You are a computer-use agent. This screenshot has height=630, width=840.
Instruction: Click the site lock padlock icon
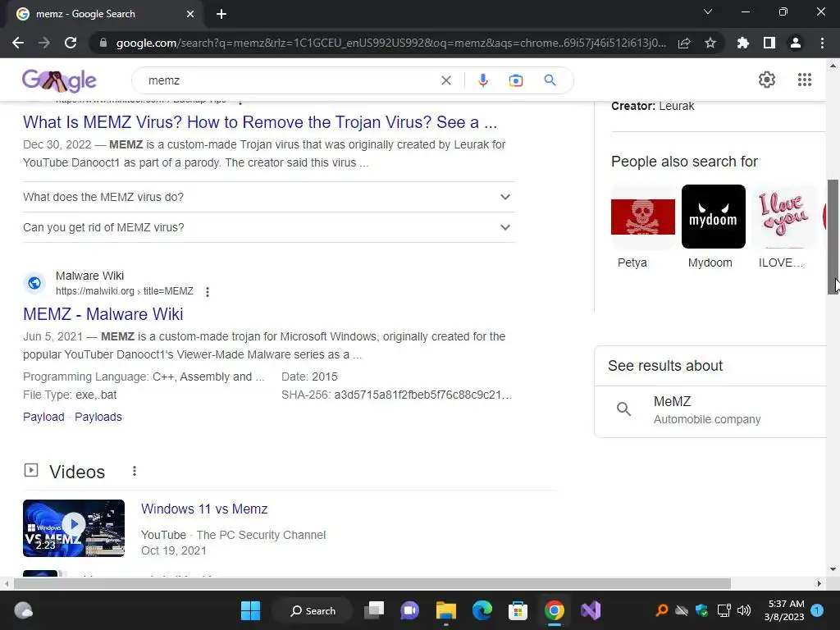click(x=103, y=43)
